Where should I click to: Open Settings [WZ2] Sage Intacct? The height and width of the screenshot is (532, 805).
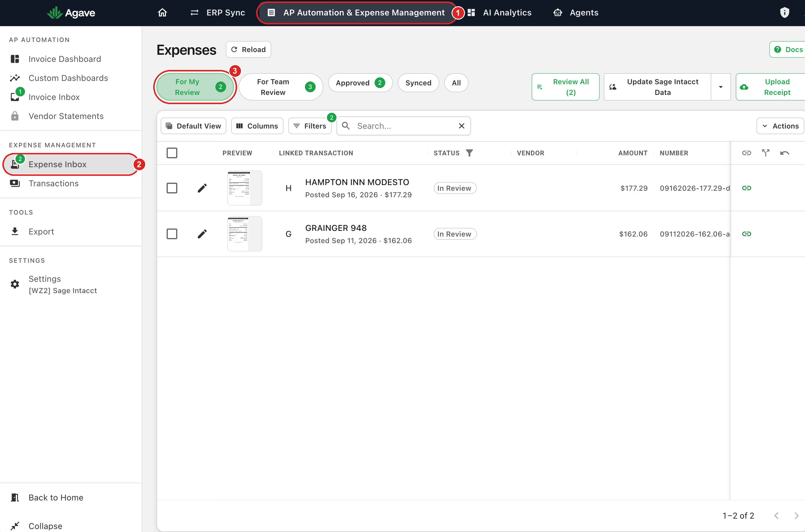click(x=71, y=284)
